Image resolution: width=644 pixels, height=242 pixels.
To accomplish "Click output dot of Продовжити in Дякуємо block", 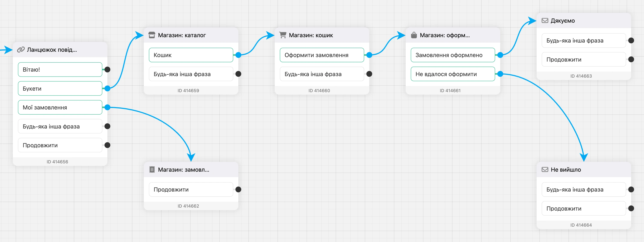I will click(631, 59).
